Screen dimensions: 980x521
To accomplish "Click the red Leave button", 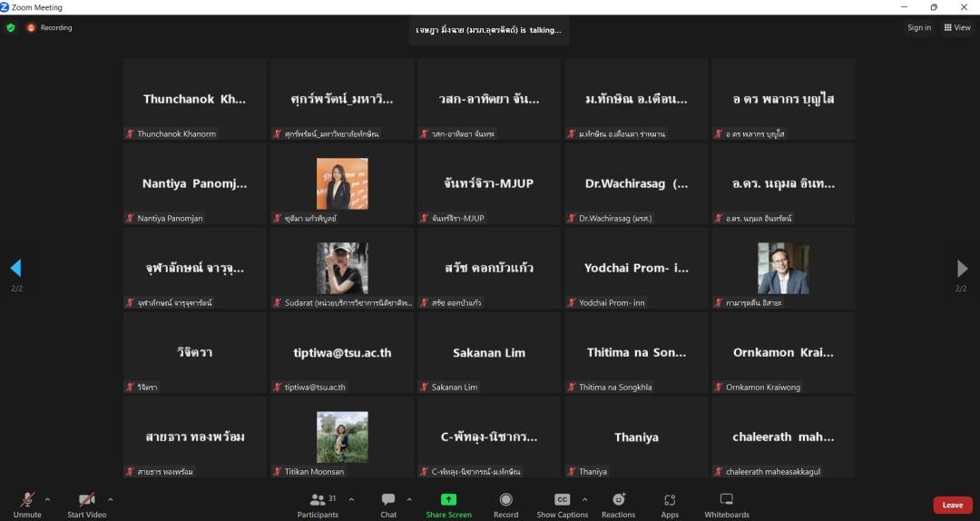I will (x=952, y=505).
